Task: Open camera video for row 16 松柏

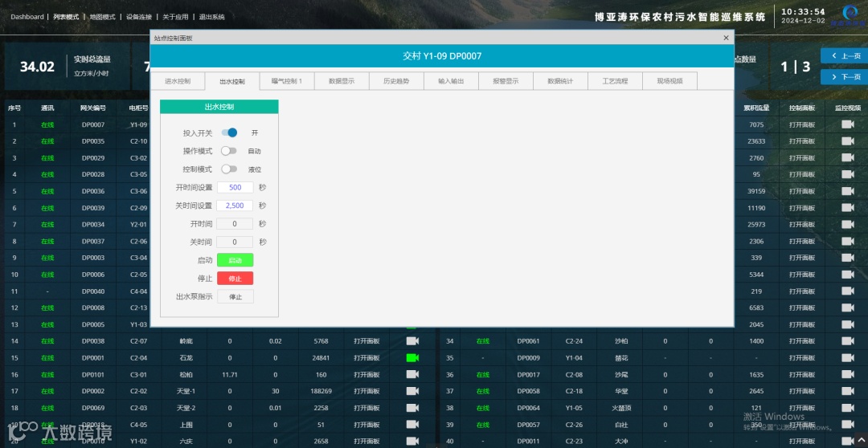Action: [x=412, y=374]
